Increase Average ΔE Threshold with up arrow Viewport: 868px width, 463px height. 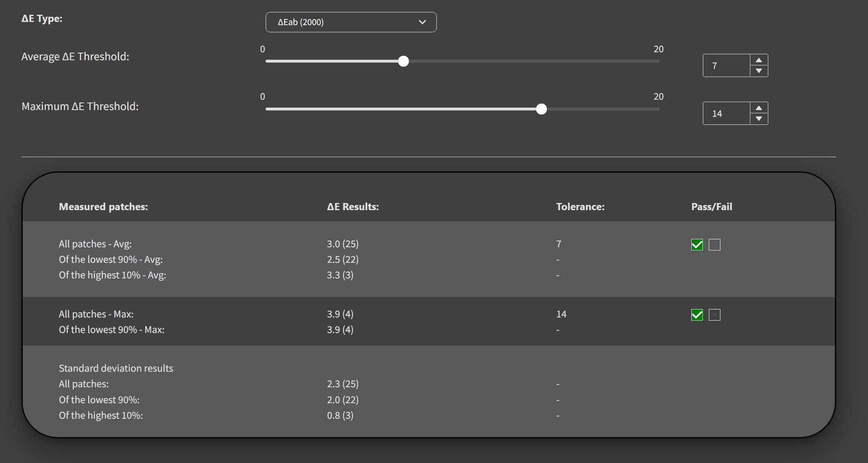click(759, 60)
